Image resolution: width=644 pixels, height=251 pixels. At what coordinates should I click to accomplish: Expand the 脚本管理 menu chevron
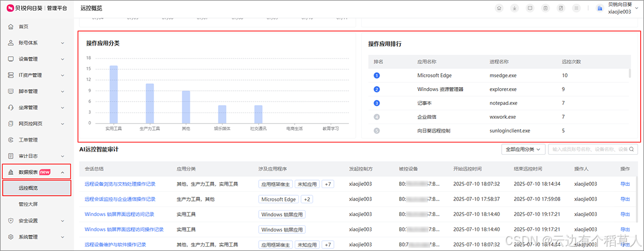pyautogui.click(x=62, y=91)
